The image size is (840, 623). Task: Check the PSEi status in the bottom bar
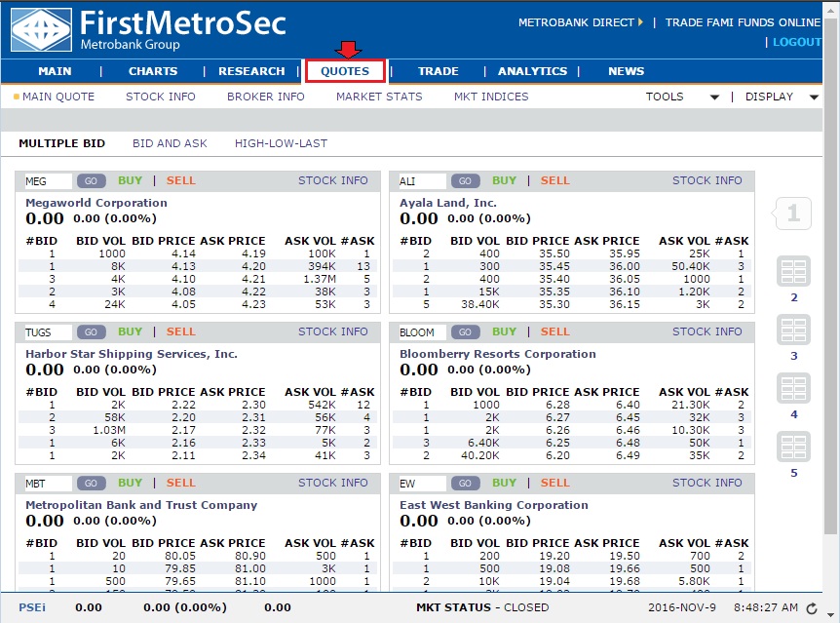click(x=30, y=606)
